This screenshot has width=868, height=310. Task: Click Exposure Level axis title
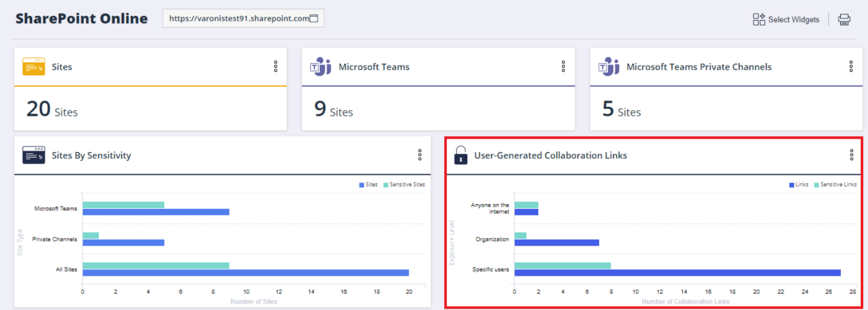point(452,243)
